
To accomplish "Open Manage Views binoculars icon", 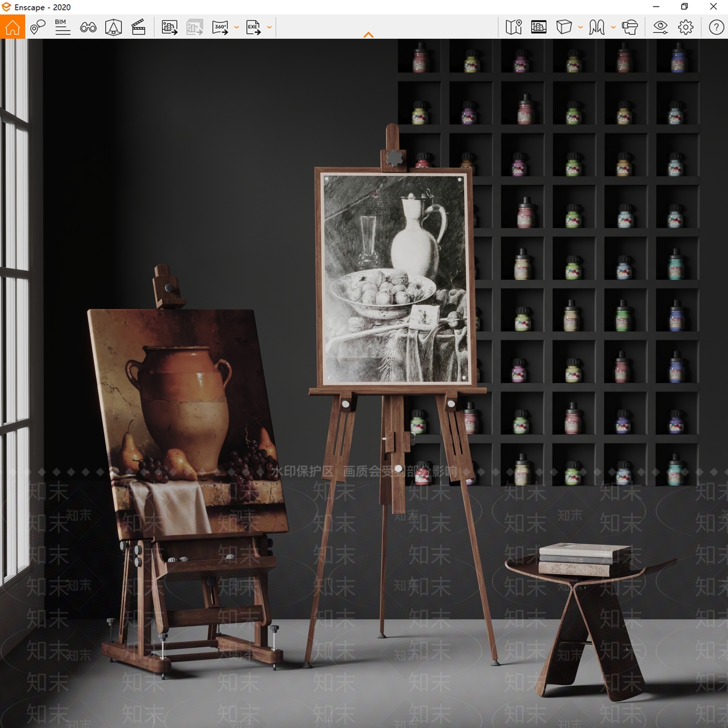I will tap(88, 27).
